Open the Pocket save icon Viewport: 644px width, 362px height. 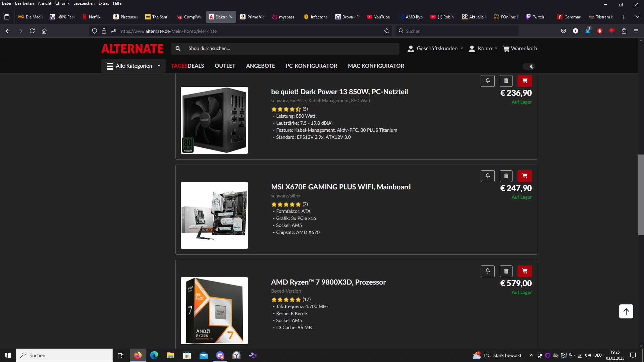tap(563, 31)
